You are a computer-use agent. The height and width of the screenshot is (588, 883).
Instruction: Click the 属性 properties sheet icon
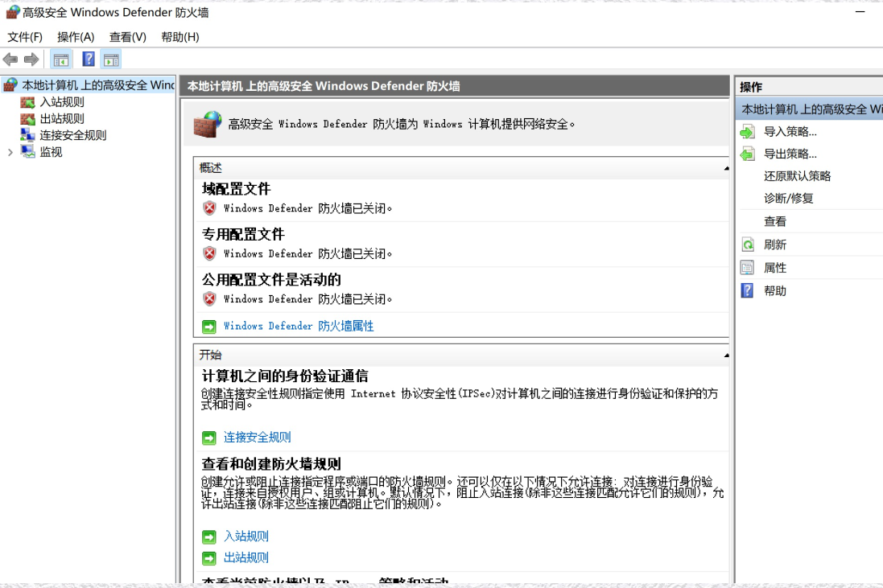pyautogui.click(x=747, y=268)
